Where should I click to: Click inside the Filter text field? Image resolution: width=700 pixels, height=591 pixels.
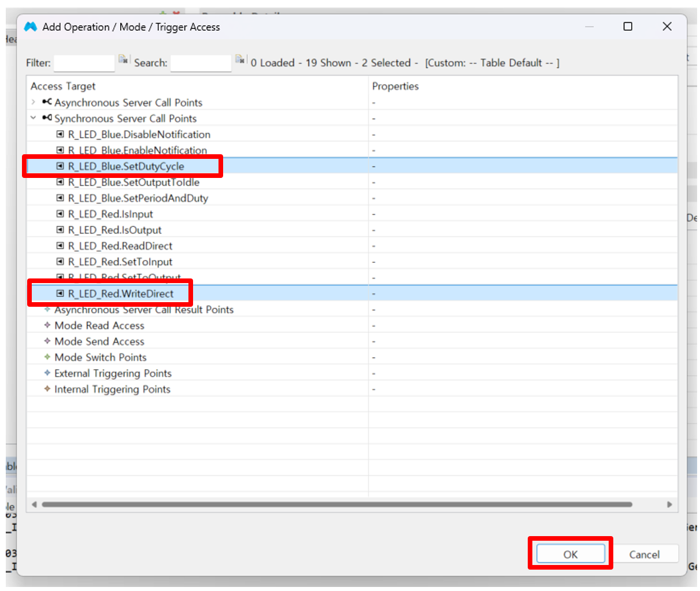pos(84,63)
